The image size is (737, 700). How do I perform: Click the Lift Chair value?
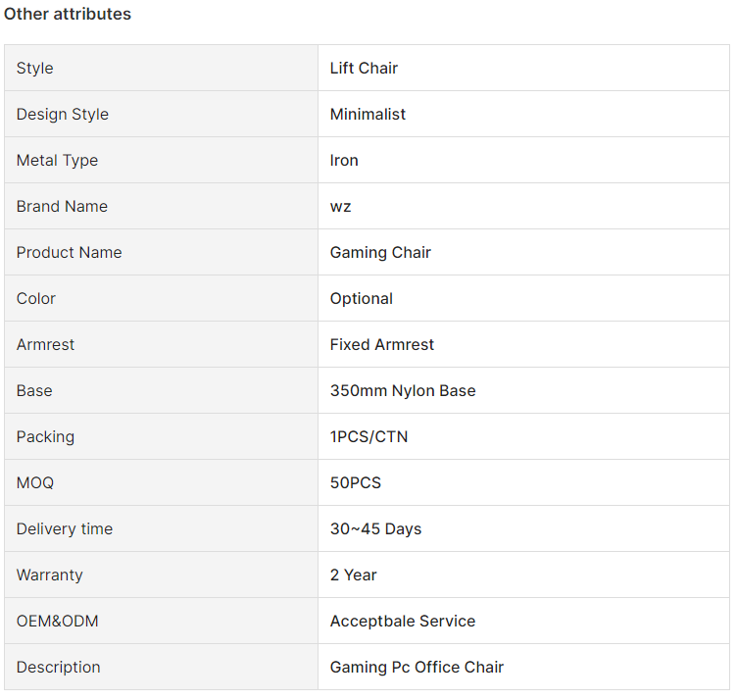point(364,69)
